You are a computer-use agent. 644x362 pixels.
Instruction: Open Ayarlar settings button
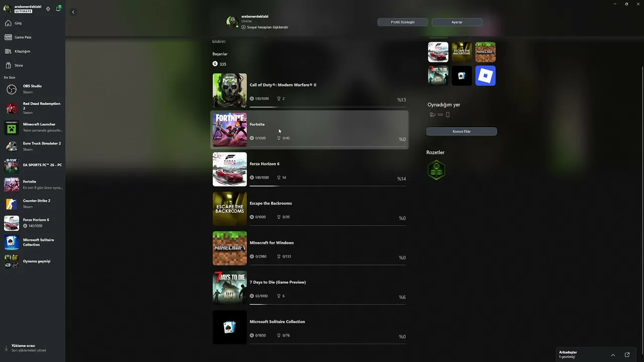tap(457, 22)
